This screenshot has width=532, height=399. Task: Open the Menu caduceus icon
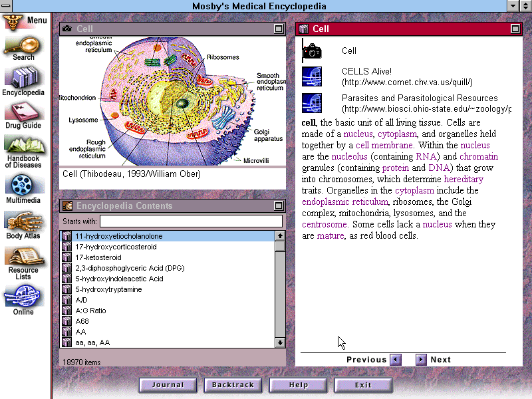13,23
